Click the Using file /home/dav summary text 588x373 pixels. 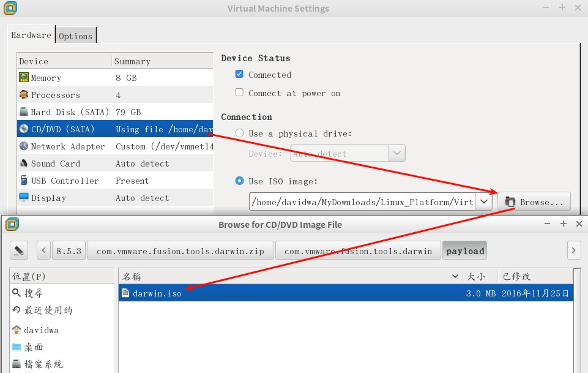coord(164,129)
